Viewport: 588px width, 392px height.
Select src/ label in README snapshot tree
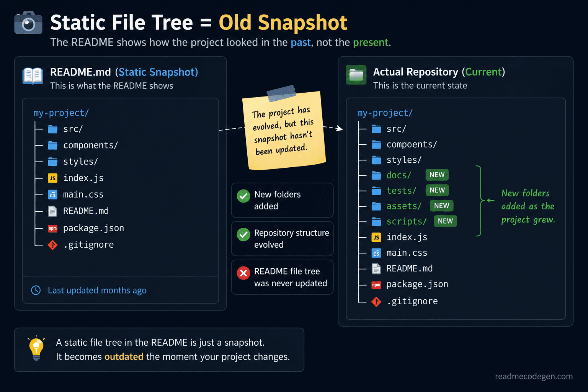[x=73, y=129]
